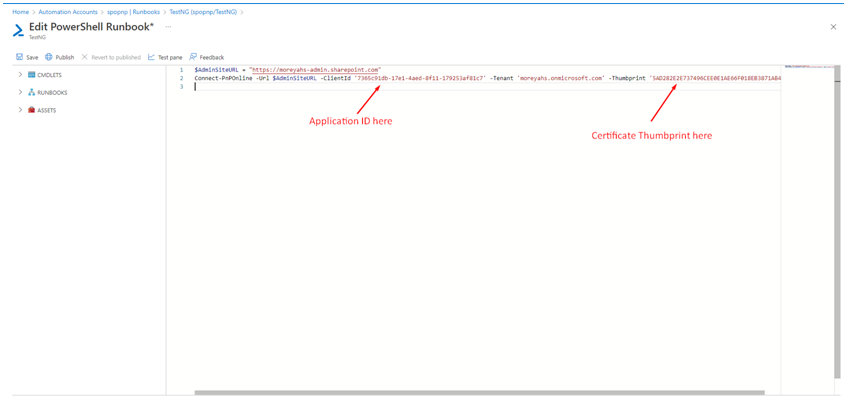Image resolution: width=845 pixels, height=399 pixels.
Task: Click the Revert to published X icon
Action: click(84, 57)
